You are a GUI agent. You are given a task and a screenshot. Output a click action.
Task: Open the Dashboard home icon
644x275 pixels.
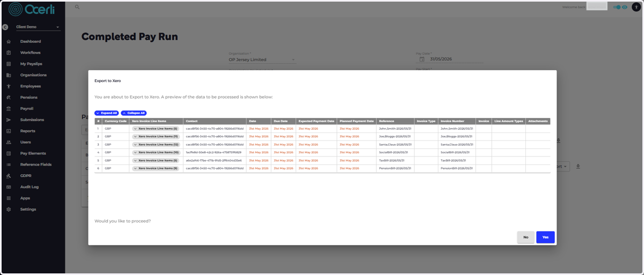tap(9, 41)
